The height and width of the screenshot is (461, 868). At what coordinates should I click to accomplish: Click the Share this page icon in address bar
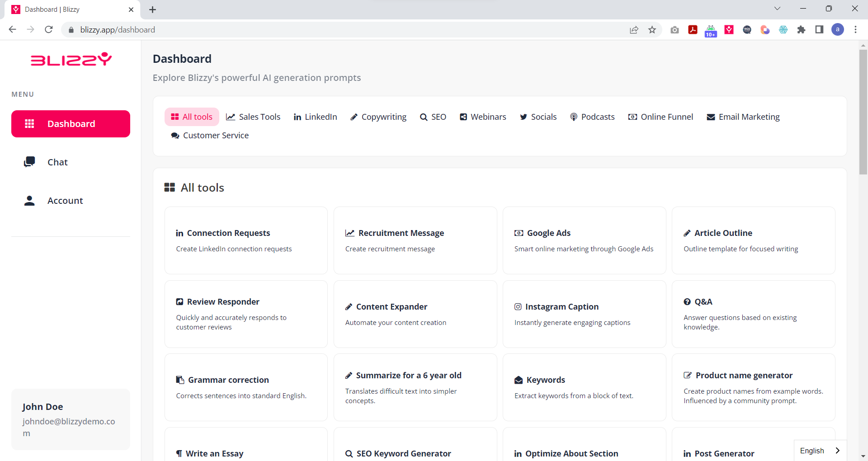coord(634,30)
